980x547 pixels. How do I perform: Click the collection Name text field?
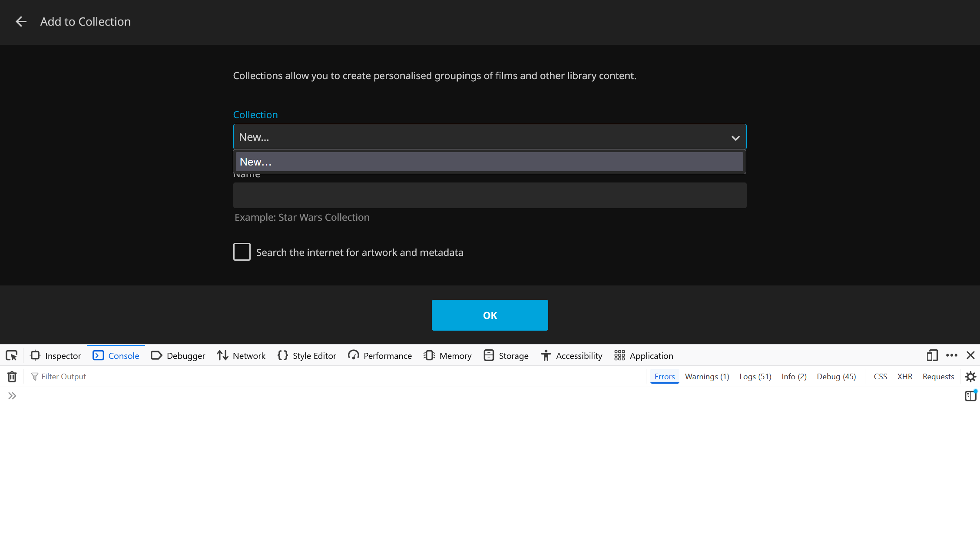pyautogui.click(x=490, y=196)
